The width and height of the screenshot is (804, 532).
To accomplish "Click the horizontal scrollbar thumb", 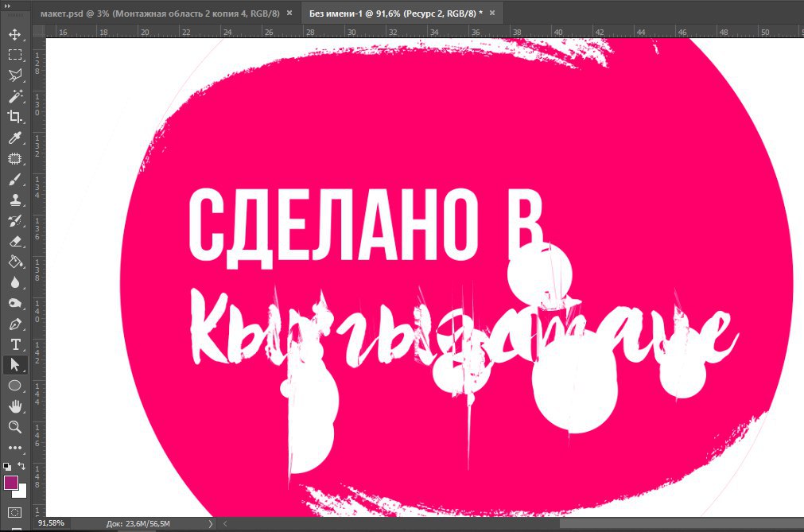I will pyautogui.click(x=682, y=524).
